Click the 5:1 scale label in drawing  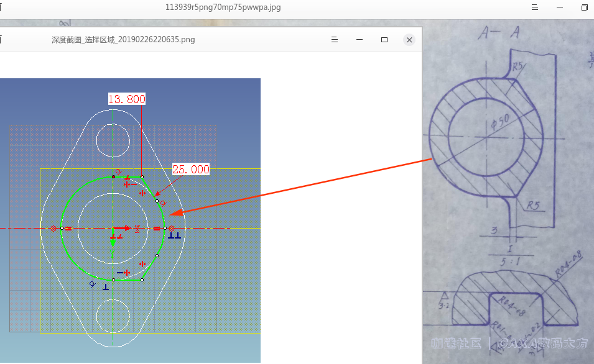pos(510,262)
